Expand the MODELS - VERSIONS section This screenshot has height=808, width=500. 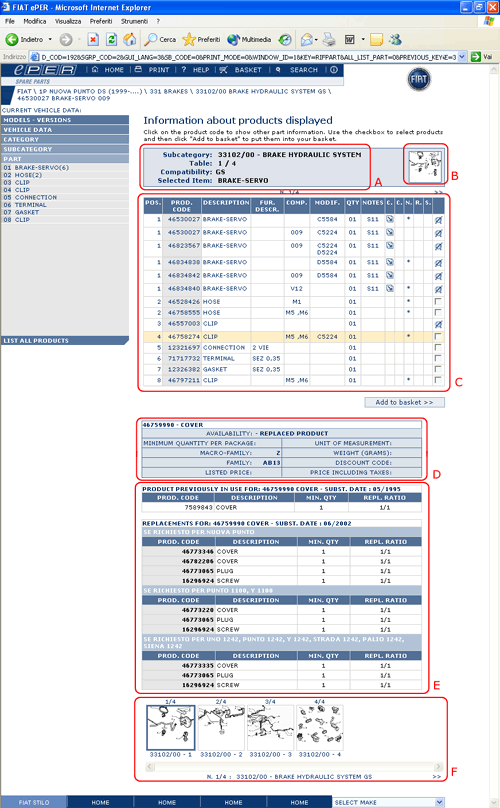point(65,120)
